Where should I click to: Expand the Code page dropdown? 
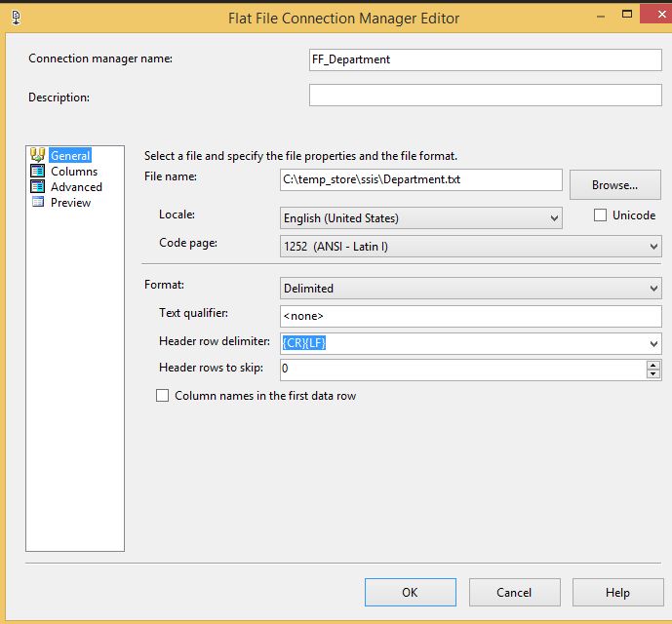[x=652, y=247]
